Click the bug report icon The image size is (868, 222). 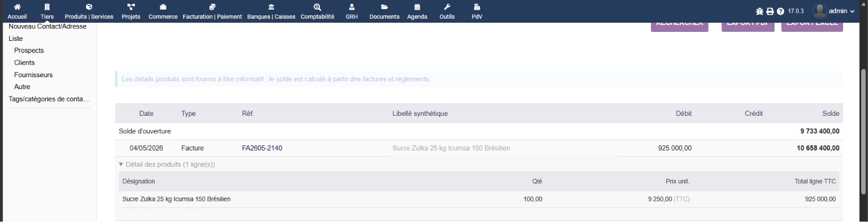tap(760, 11)
